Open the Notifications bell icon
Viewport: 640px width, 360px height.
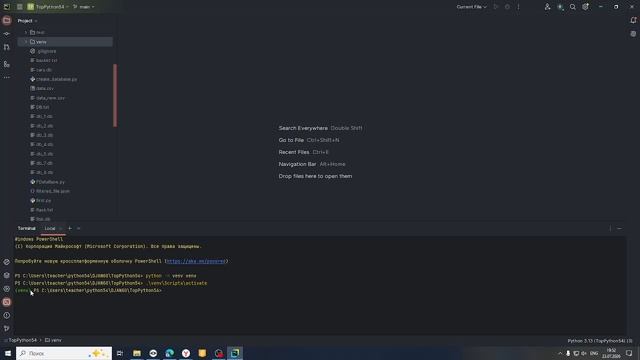click(x=633, y=20)
